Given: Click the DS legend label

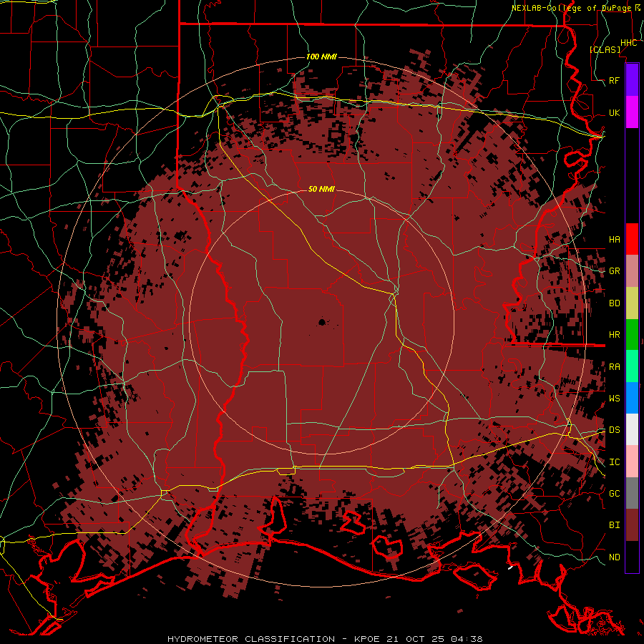Looking at the screenshot, I should [615, 430].
